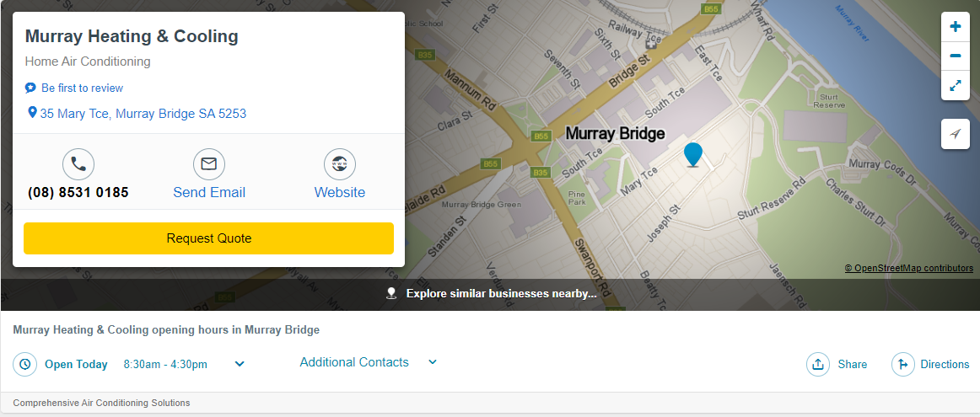Zoom out on the map

pos(956,56)
